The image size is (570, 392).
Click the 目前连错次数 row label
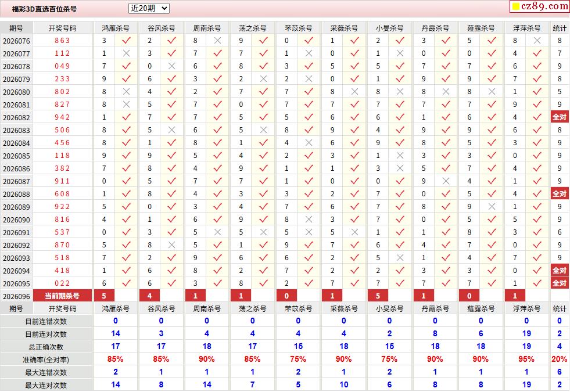tap(46, 322)
